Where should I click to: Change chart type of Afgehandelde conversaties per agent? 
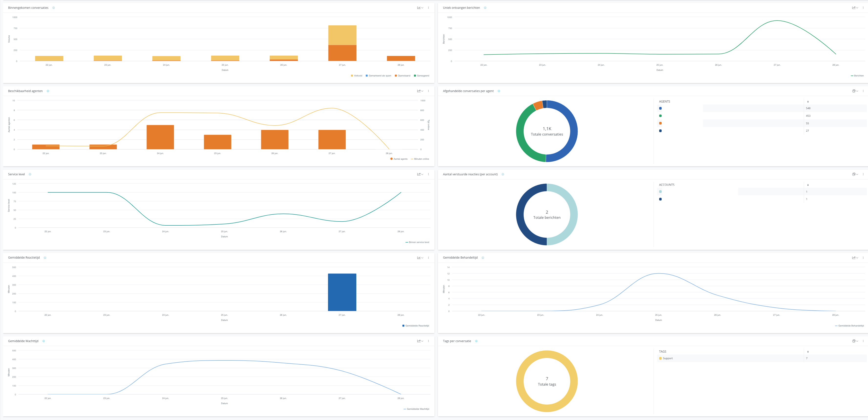tap(855, 91)
